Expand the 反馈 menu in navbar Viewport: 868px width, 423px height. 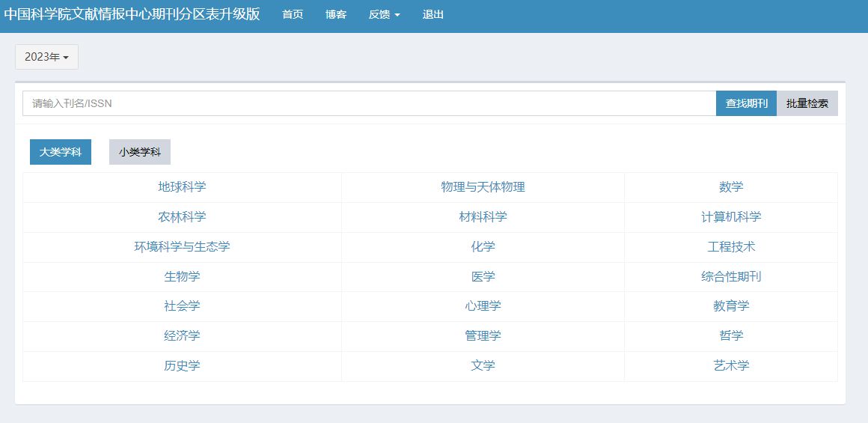click(x=384, y=14)
